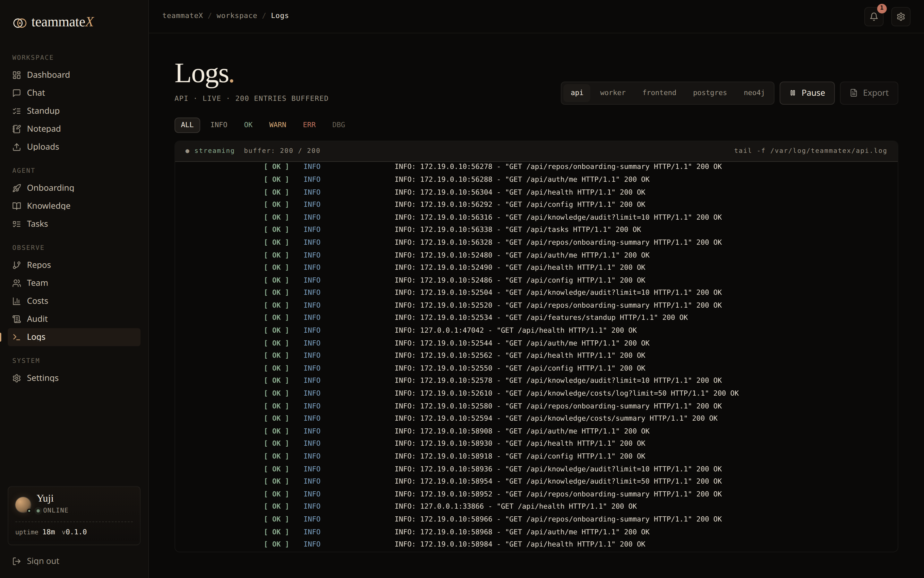The width and height of the screenshot is (924, 578).
Task: Click log line with 172.19.0.10:56338 /api/tasks
Action: [536, 229]
